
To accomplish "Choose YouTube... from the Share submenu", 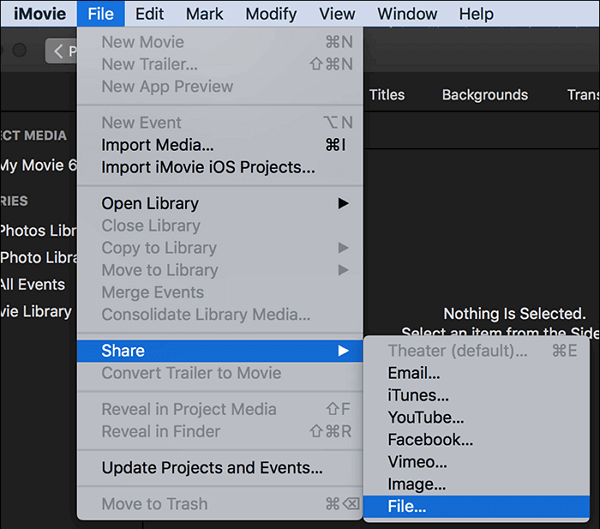I will coord(426,417).
